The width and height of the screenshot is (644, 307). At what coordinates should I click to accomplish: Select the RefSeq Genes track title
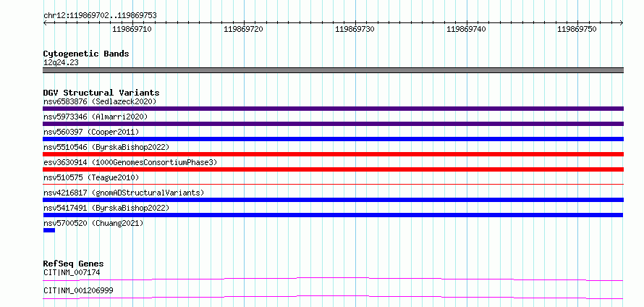[74, 264]
